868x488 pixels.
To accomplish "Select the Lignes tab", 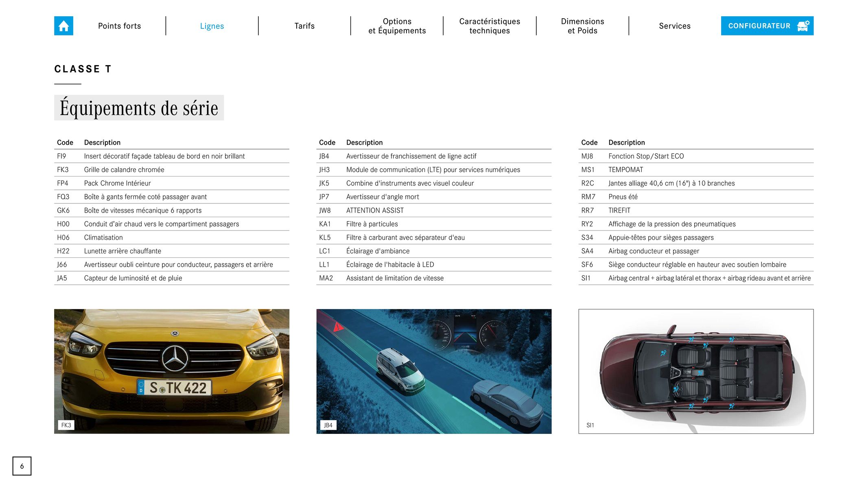I will coord(212,26).
